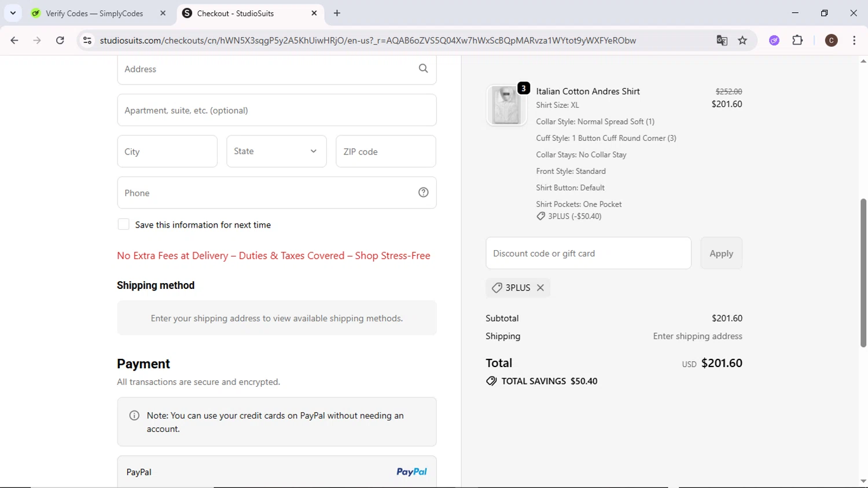Screen dimensions: 868x488
Task: Click the Shirt Size: XL text
Action: coord(557,105)
